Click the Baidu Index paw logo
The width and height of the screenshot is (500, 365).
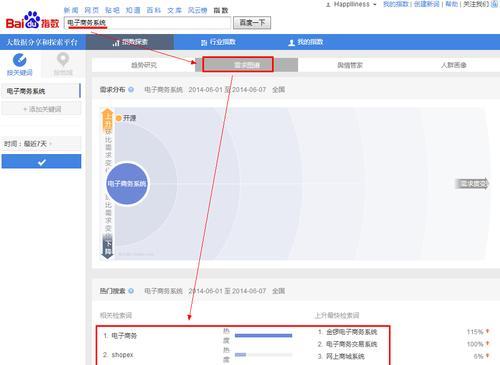[32, 21]
